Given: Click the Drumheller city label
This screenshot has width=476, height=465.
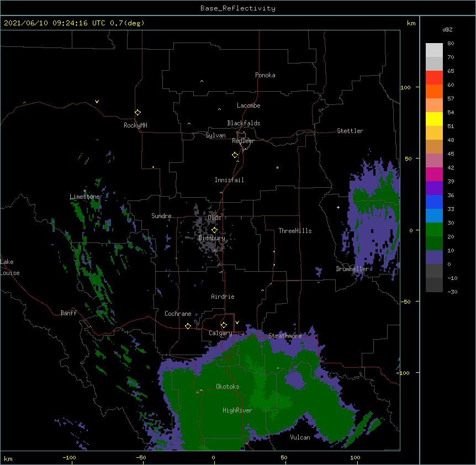Looking at the screenshot, I should pos(352,269).
